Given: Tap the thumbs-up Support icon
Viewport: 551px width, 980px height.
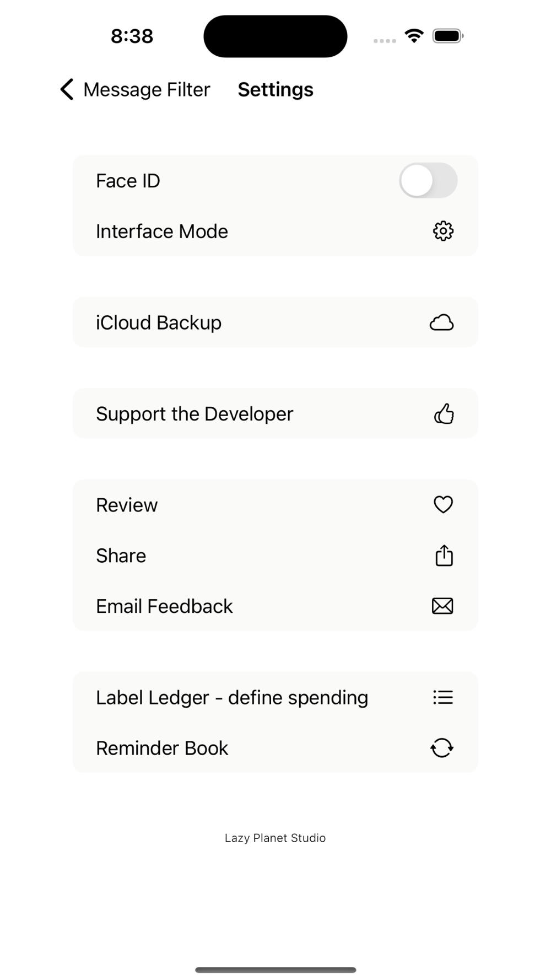Looking at the screenshot, I should (444, 413).
